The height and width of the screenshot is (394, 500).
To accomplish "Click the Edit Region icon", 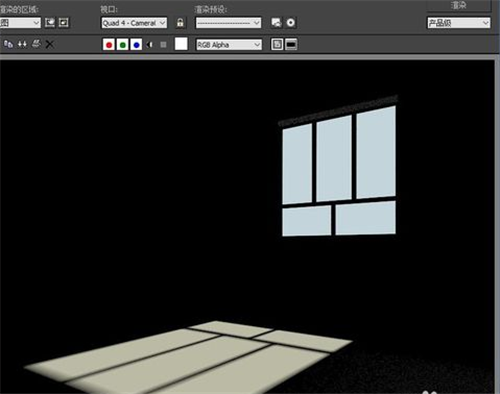I will 50,23.
